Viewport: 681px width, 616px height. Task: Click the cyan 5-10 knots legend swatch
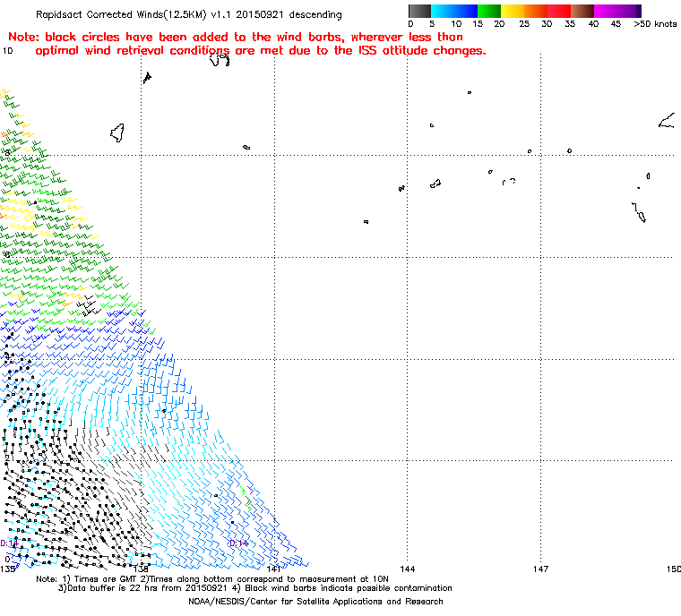pyautogui.click(x=443, y=11)
